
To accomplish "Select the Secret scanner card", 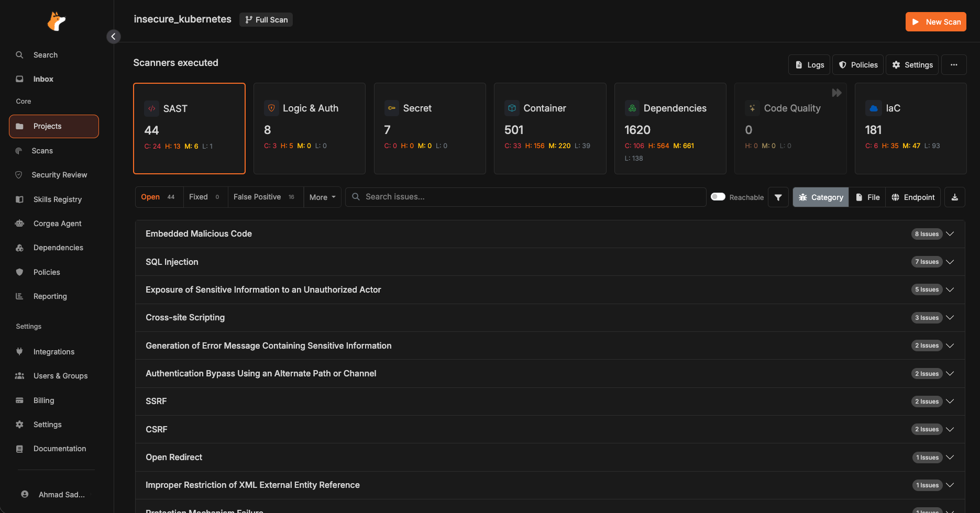I will click(430, 128).
